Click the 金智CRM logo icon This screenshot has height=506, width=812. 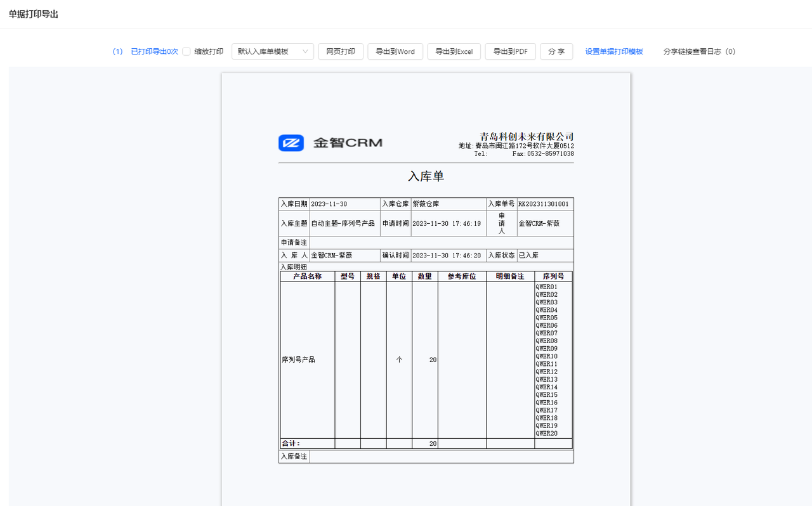(x=291, y=143)
